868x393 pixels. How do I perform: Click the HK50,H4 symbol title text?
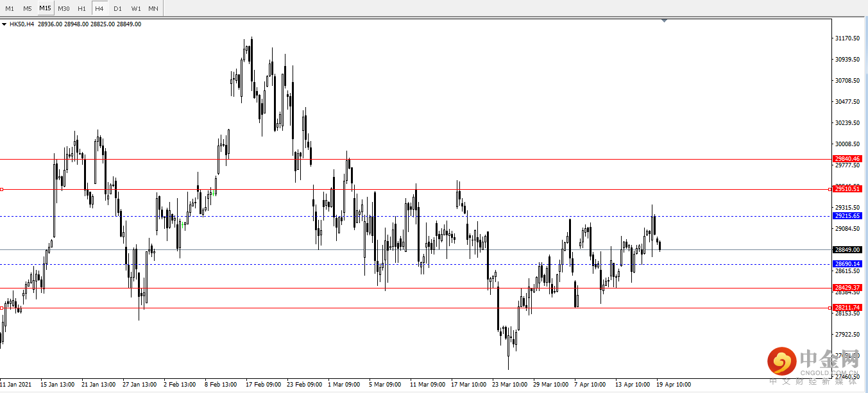click(22, 24)
